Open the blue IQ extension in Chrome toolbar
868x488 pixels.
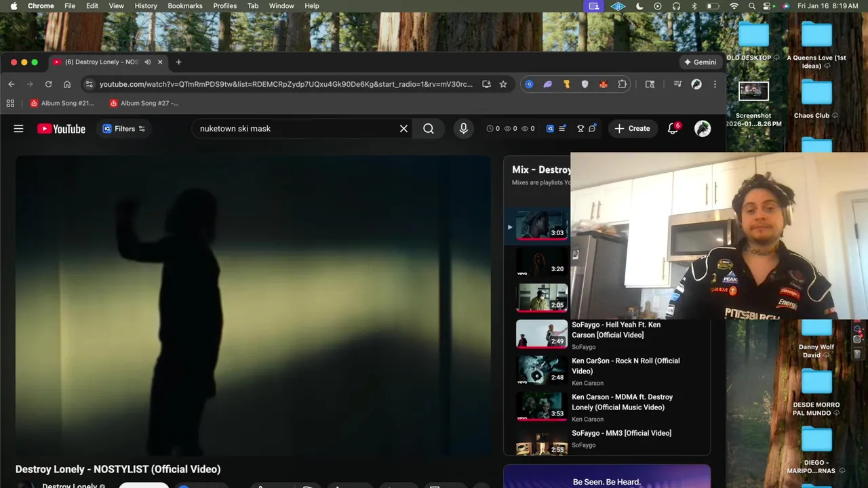point(529,84)
